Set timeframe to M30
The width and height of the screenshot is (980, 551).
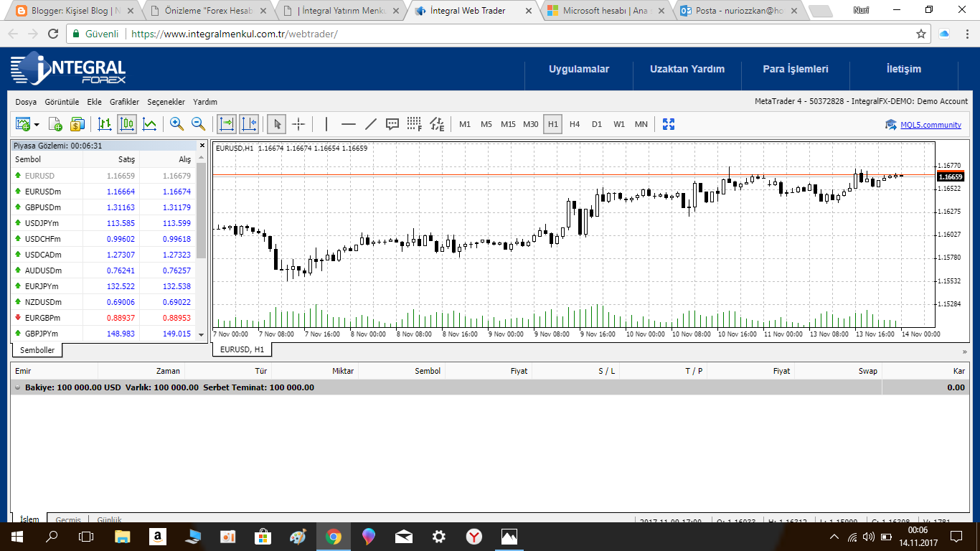531,124
